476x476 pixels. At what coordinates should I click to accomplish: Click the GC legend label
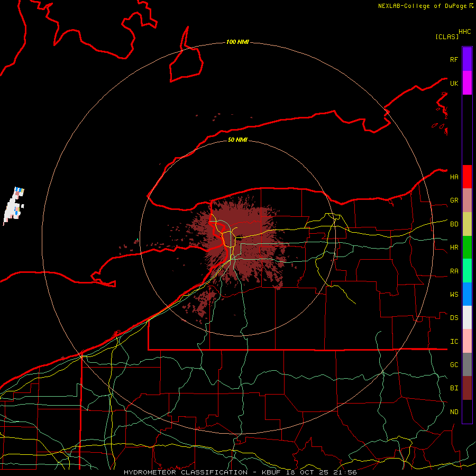tap(454, 365)
